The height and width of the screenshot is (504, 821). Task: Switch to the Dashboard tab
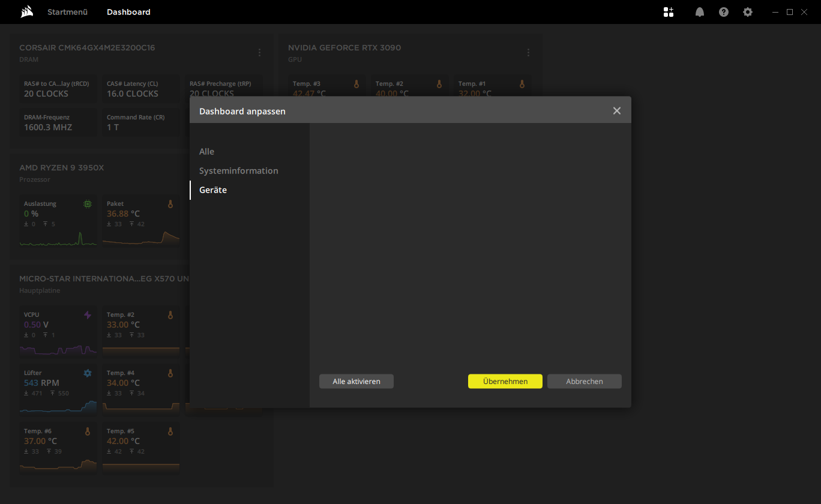coord(128,12)
